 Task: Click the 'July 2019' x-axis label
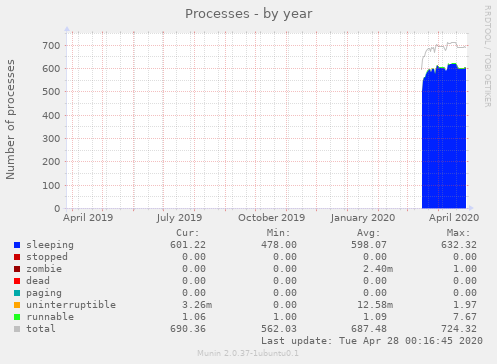tap(179, 218)
